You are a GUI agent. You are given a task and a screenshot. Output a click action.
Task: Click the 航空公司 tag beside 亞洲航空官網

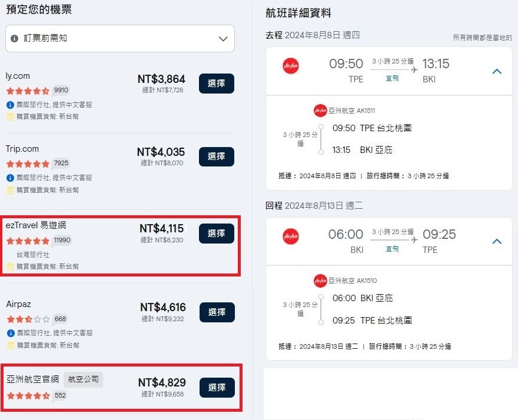click(83, 379)
